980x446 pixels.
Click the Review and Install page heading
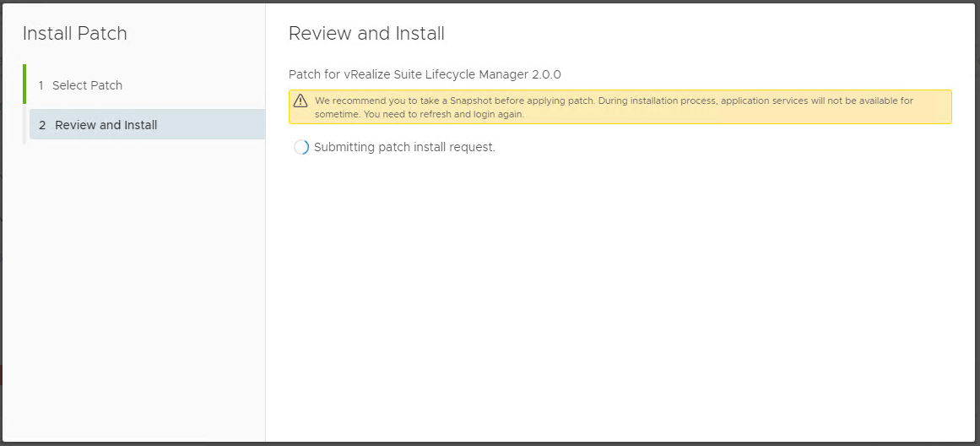pos(366,34)
